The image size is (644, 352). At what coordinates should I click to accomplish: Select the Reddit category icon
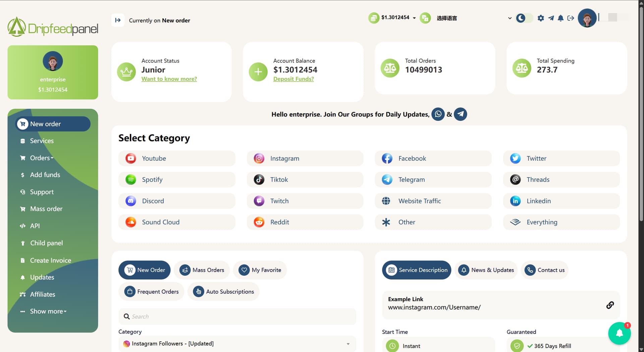pos(259,222)
